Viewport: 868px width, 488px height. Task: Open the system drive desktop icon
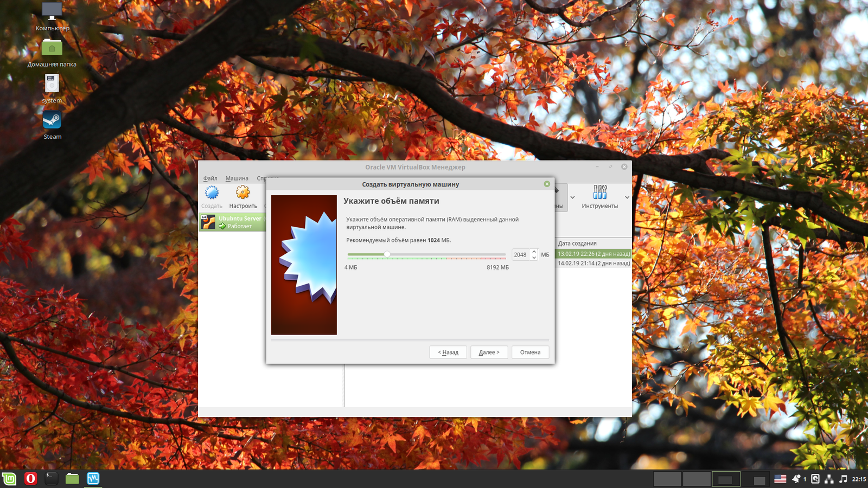(x=52, y=84)
